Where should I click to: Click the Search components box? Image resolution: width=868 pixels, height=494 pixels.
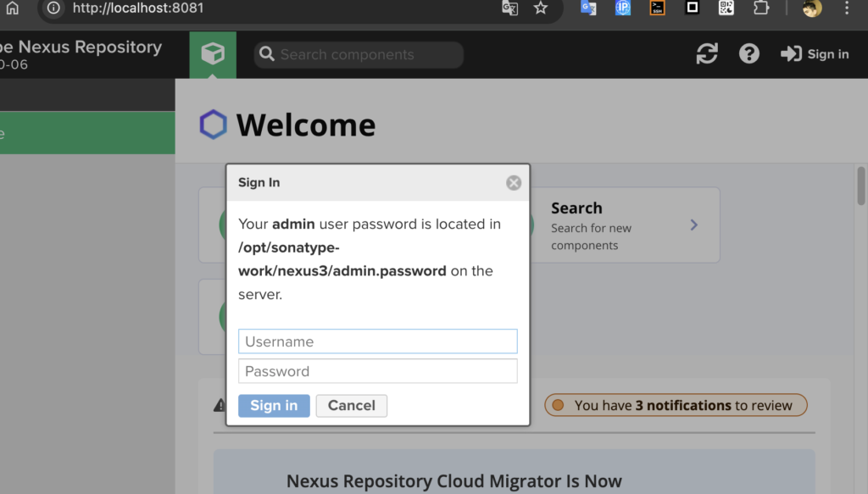pos(359,54)
